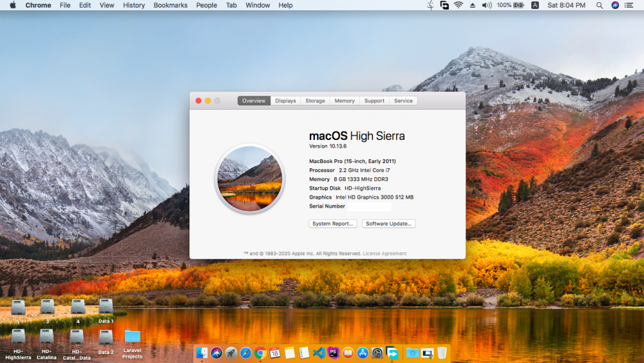Launch Visual Studio Code from Dock

pos(319,353)
